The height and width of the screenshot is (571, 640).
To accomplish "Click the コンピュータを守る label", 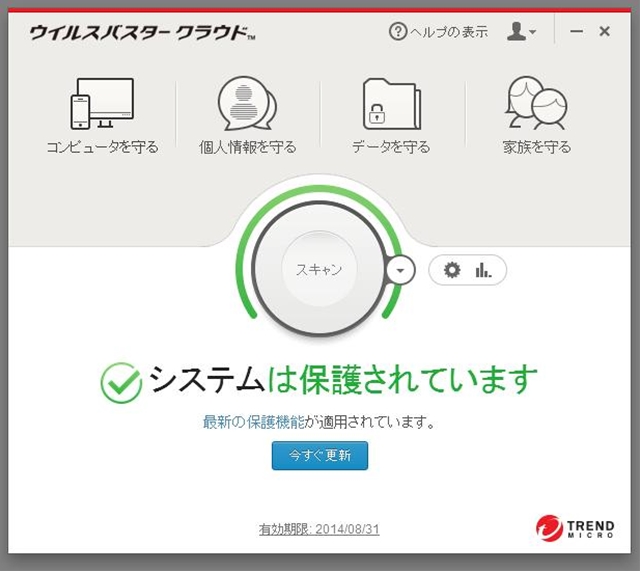I will pyautogui.click(x=102, y=147).
